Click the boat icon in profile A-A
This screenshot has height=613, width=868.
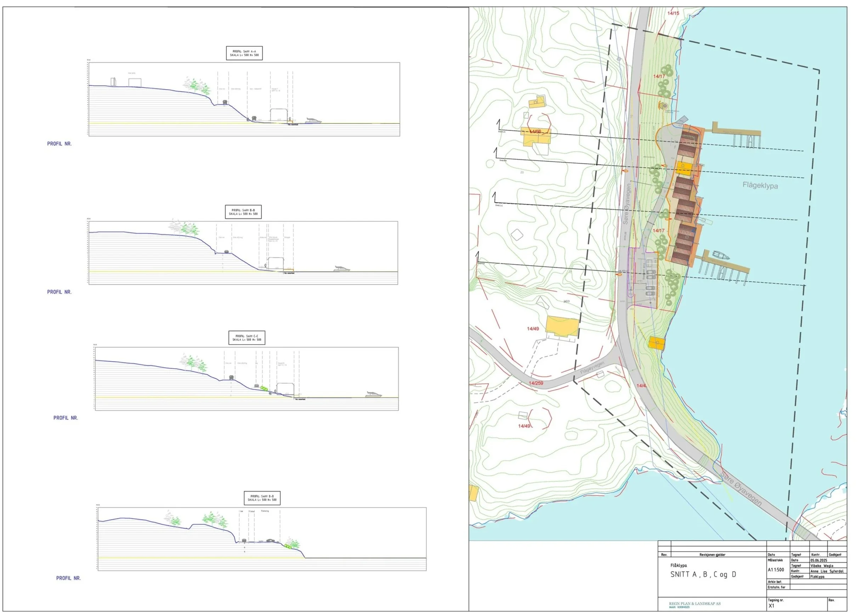[314, 121]
